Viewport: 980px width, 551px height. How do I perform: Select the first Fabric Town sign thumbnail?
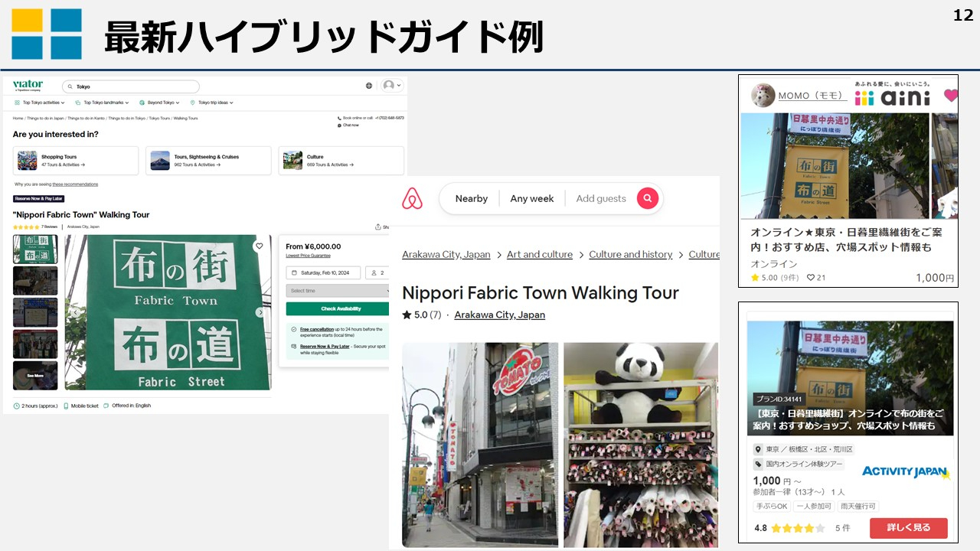point(35,249)
